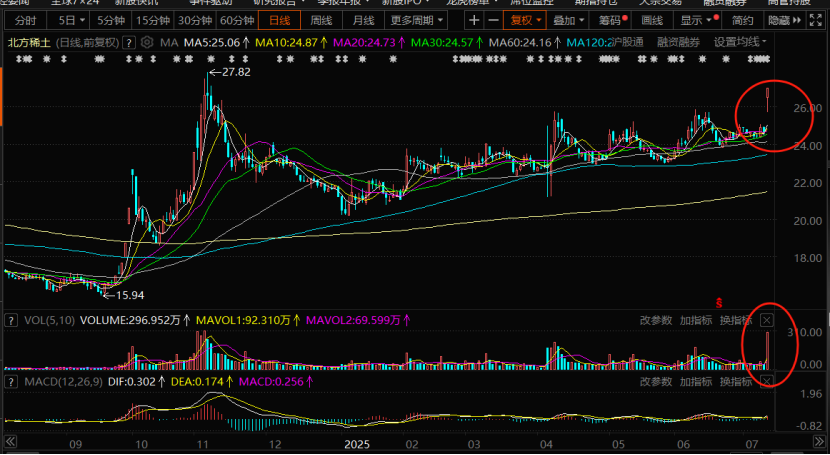Click the (日线,前复权) chart mode label

[x=87, y=42]
